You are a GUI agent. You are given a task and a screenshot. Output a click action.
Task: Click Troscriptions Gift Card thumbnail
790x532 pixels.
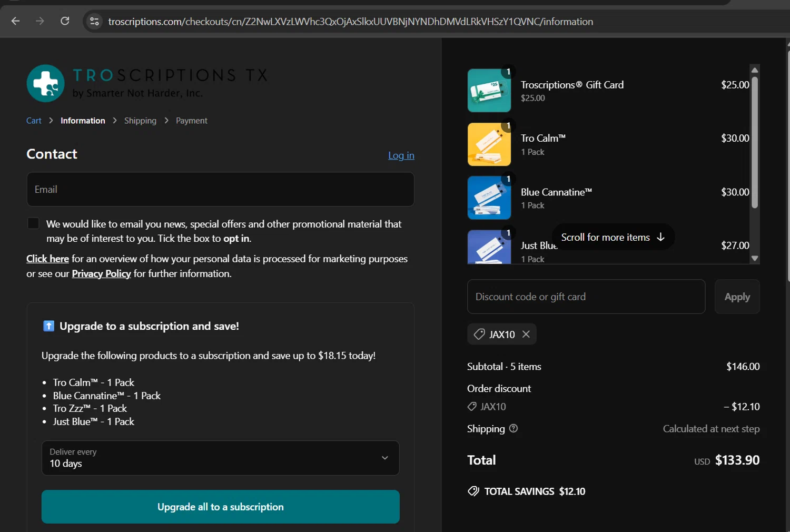489,91
